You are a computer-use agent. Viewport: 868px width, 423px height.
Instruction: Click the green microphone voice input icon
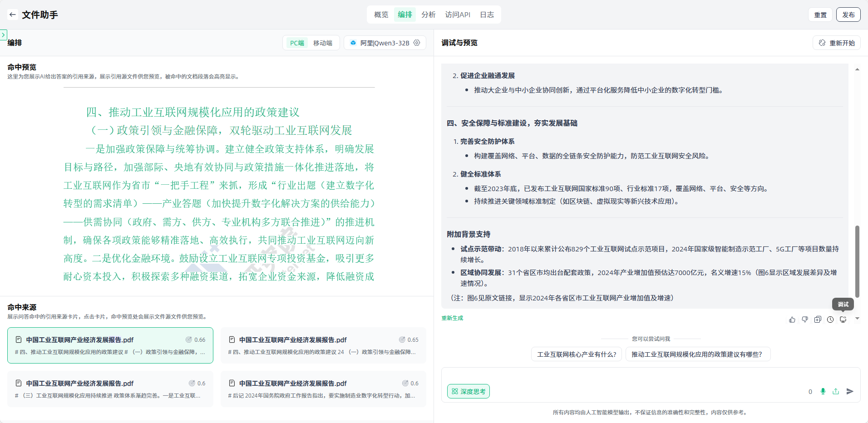point(823,391)
